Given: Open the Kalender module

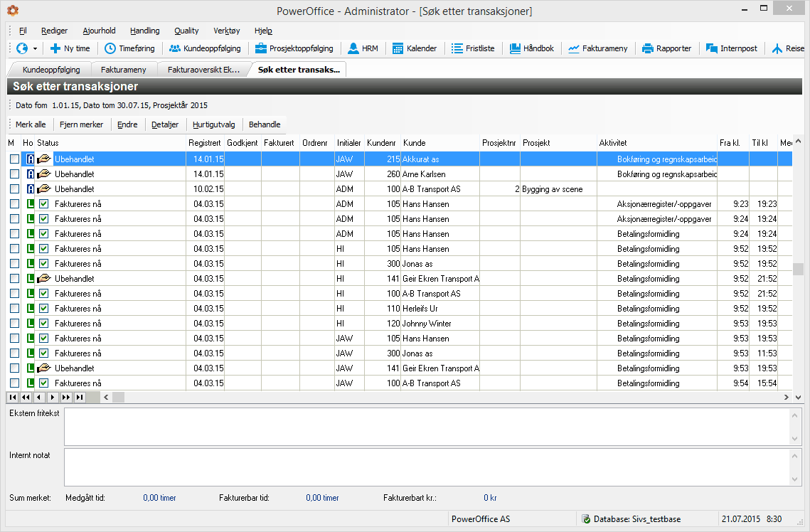Looking at the screenshot, I should [x=415, y=48].
